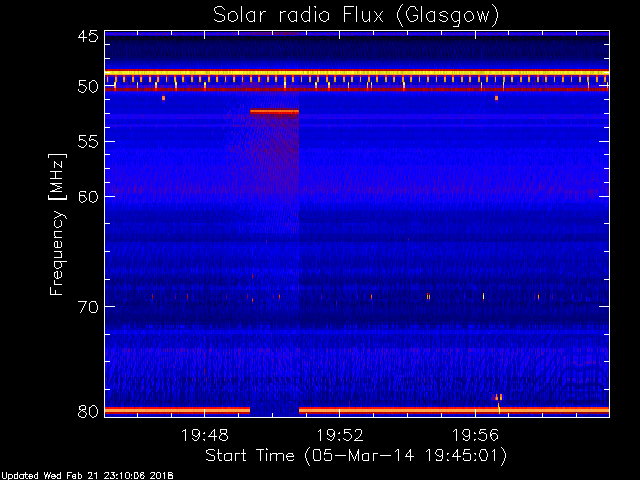
Task: Click the 19:52 time tick label
Action: coord(340,435)
